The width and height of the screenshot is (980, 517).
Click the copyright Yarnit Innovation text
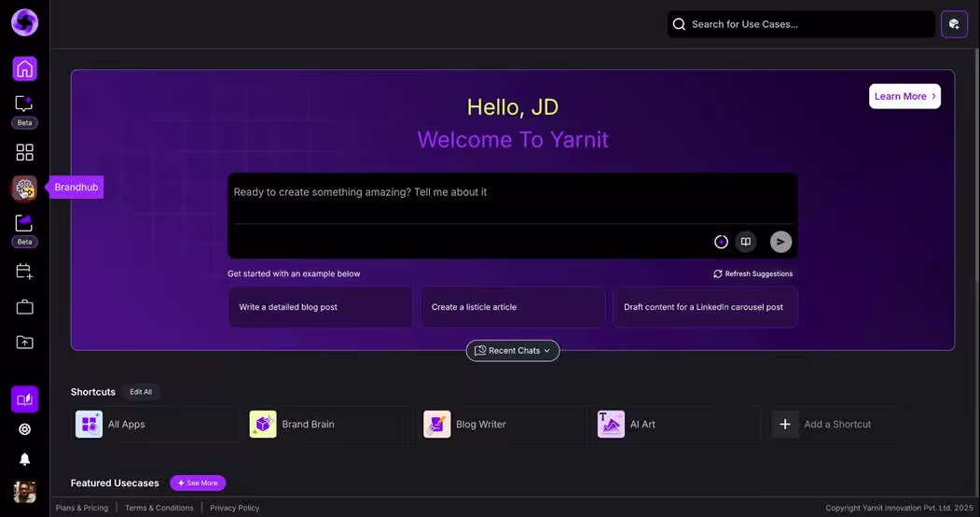pos(900,509)
